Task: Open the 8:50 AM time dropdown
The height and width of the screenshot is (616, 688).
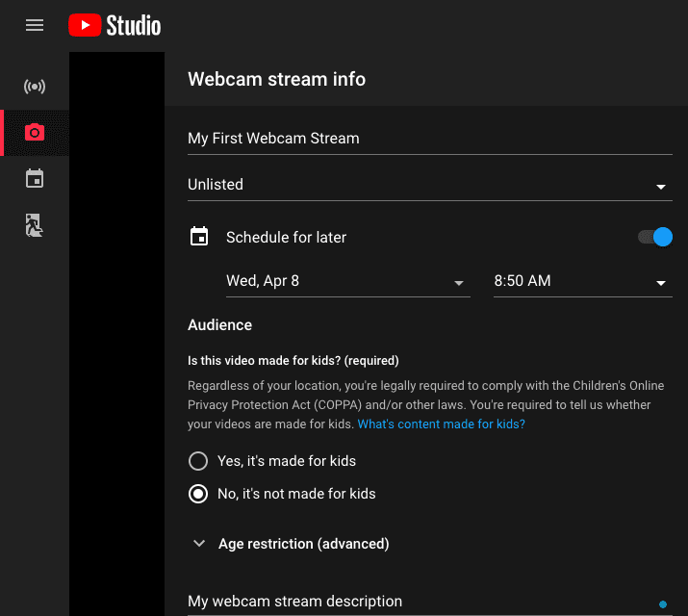Action: pos(581,282)
